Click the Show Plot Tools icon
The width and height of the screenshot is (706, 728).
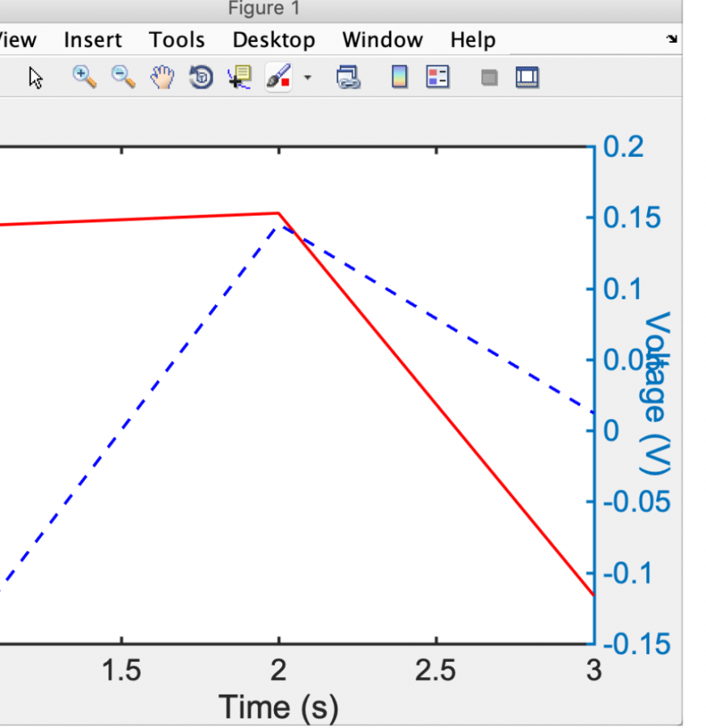(527, 78)
